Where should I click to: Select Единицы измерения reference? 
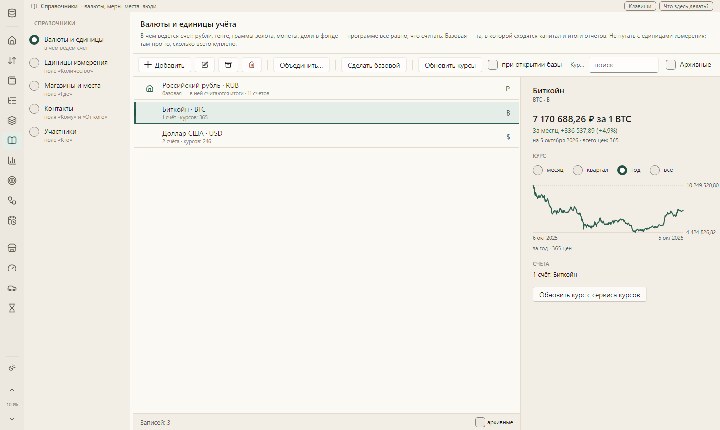[x=68, y=65]
